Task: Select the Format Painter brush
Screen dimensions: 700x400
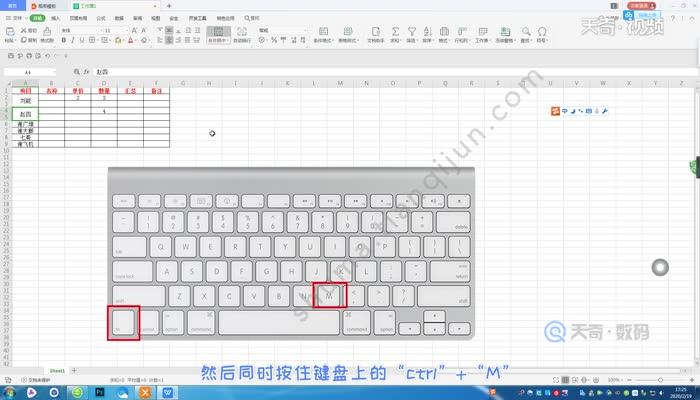Action: tap(47, 31)
